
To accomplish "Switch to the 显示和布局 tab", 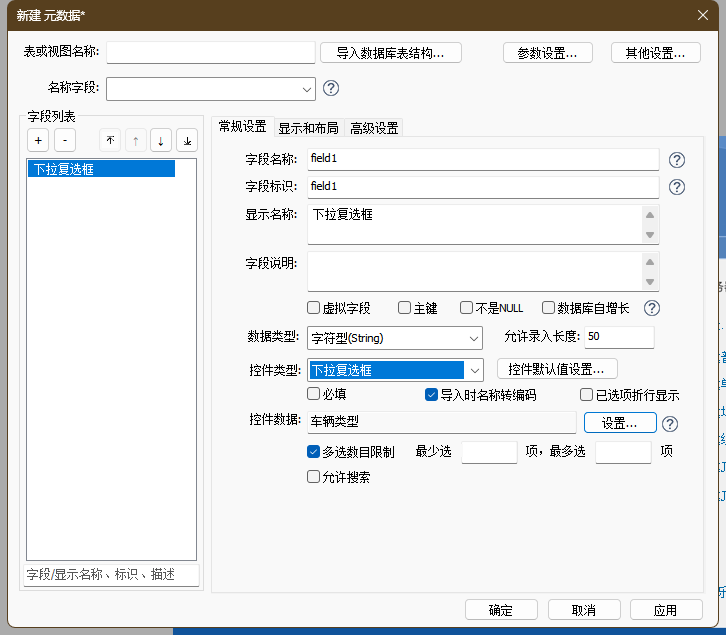I will click(x=308, y=128).
